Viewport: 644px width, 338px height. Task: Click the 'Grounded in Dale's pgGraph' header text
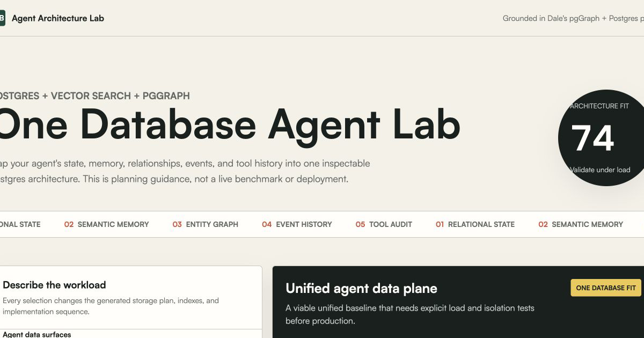point(573,18)
